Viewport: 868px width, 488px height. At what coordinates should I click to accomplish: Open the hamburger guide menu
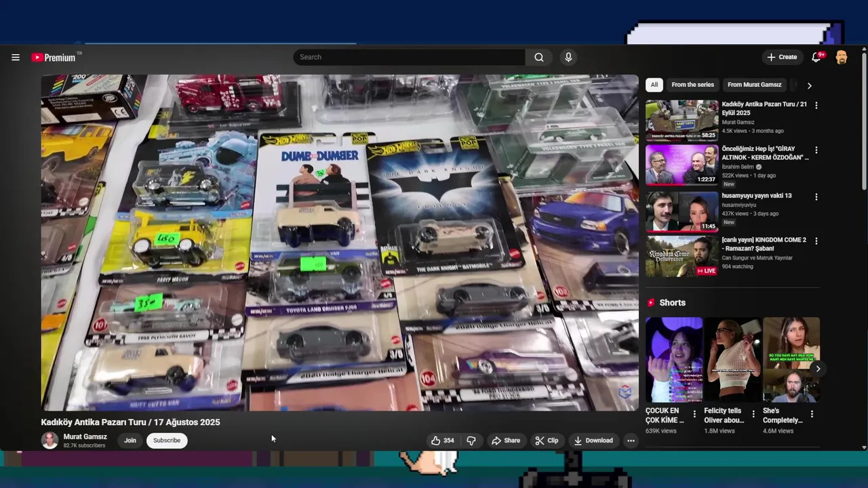tap(16, 58)
